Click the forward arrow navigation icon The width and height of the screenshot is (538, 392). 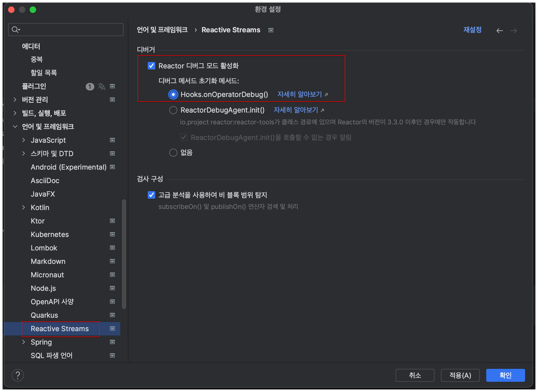click(514, 31)
